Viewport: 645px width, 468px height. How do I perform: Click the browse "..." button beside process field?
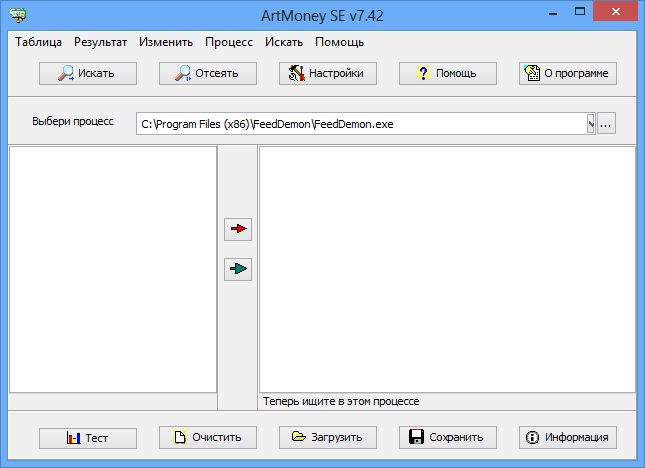(607, 124)
